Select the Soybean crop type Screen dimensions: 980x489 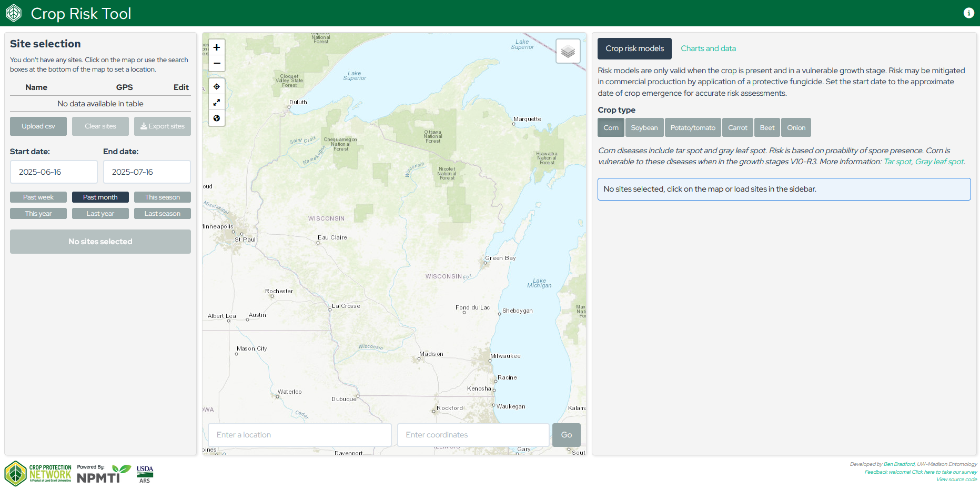tap(644, 128)
